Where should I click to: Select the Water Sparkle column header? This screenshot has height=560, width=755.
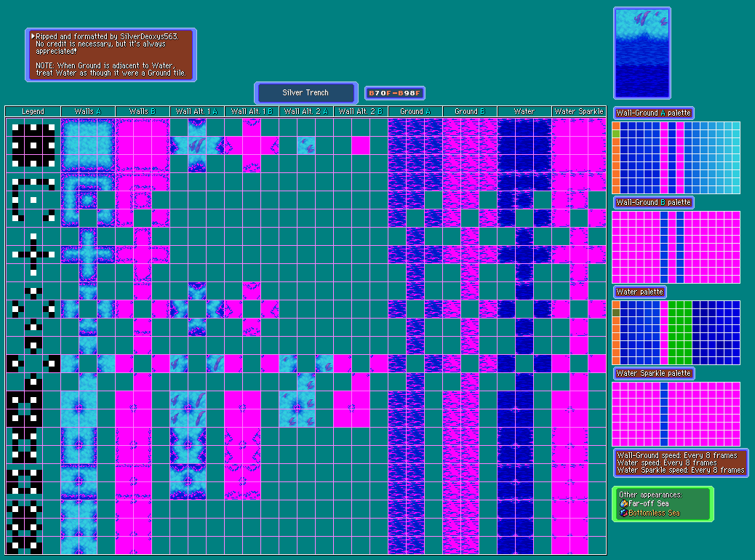click(579, 111)
